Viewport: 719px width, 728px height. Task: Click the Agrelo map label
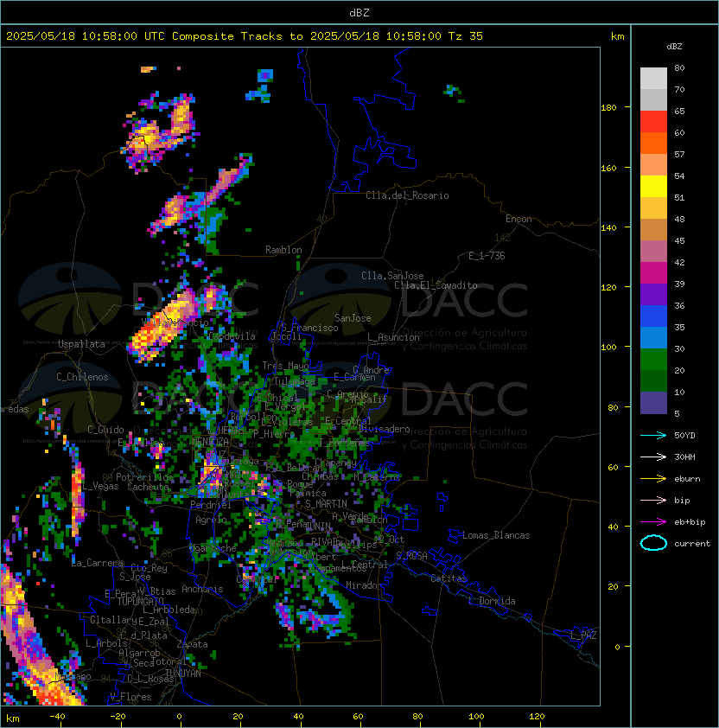(x=211, y=520)
